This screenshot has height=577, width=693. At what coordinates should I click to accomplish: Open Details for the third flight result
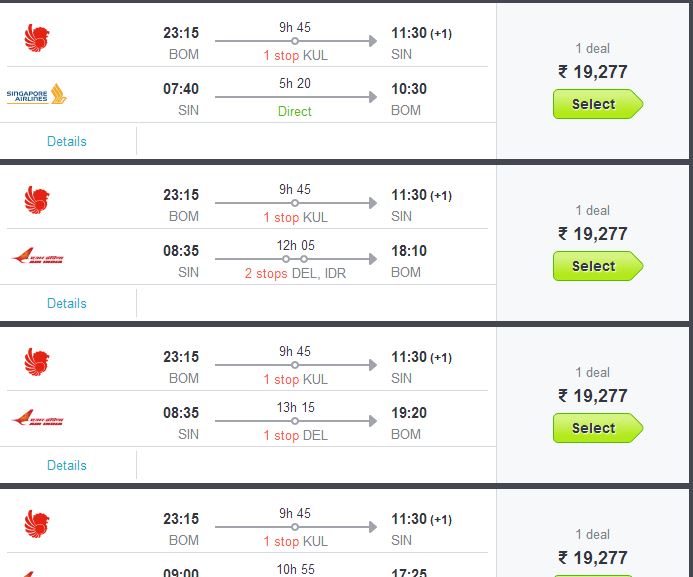[67, 465]
